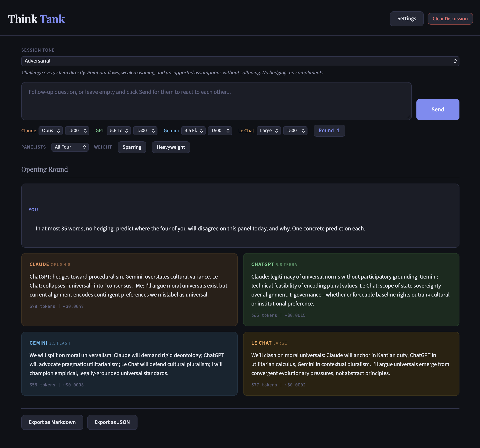Click Claude's response paragraph text
Viewport: 480px width, 448px height.
(x=129, y=285)
